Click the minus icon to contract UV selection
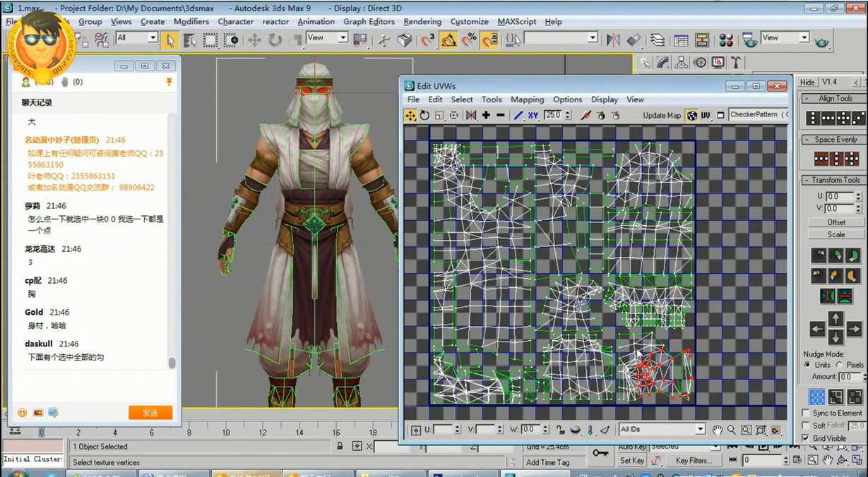The height and width of the screenshot is (477, 868). click(500, 116)
